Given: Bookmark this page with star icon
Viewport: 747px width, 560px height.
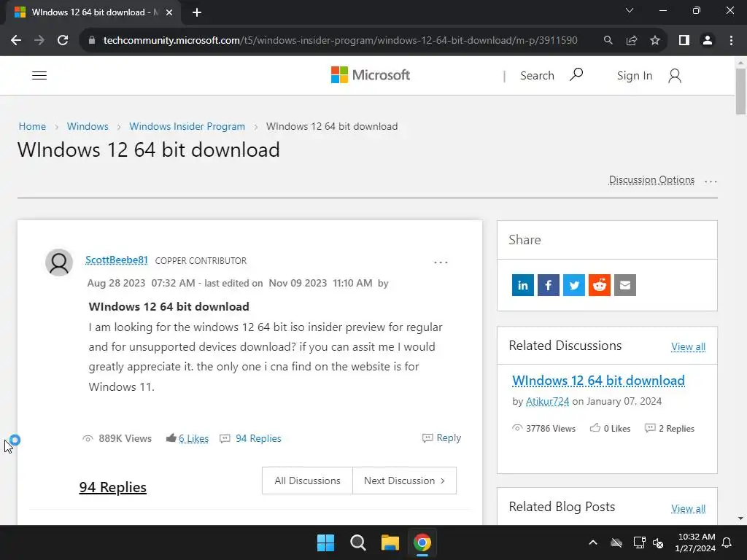Looking at the screenshot, I should pos(655,40).
